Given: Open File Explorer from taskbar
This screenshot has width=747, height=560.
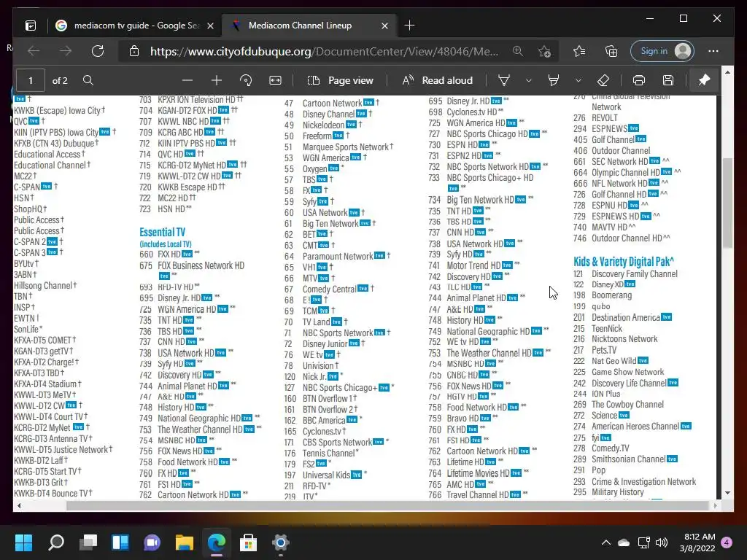Looking at the screenshot, I should 185,542.
